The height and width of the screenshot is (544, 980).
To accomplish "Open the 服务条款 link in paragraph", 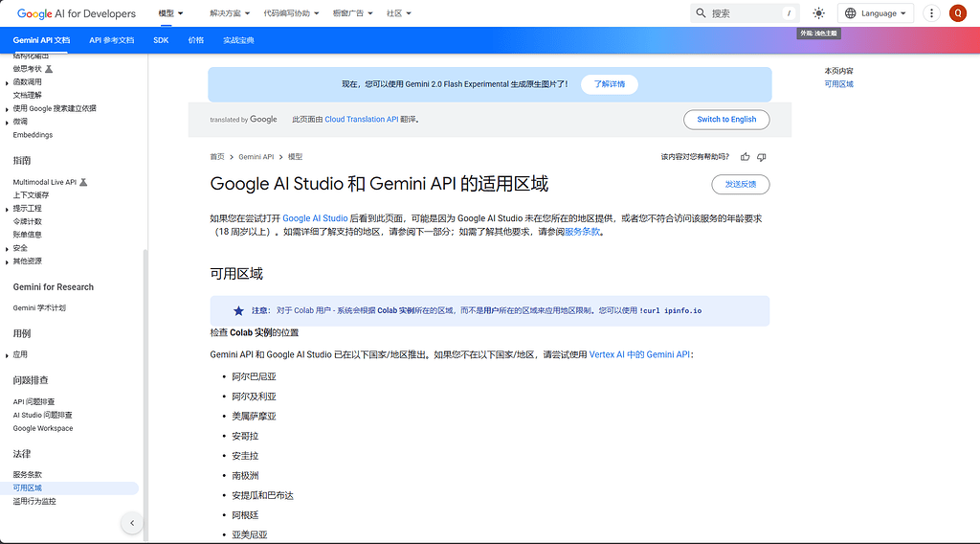I will click(x=582, y=232).
